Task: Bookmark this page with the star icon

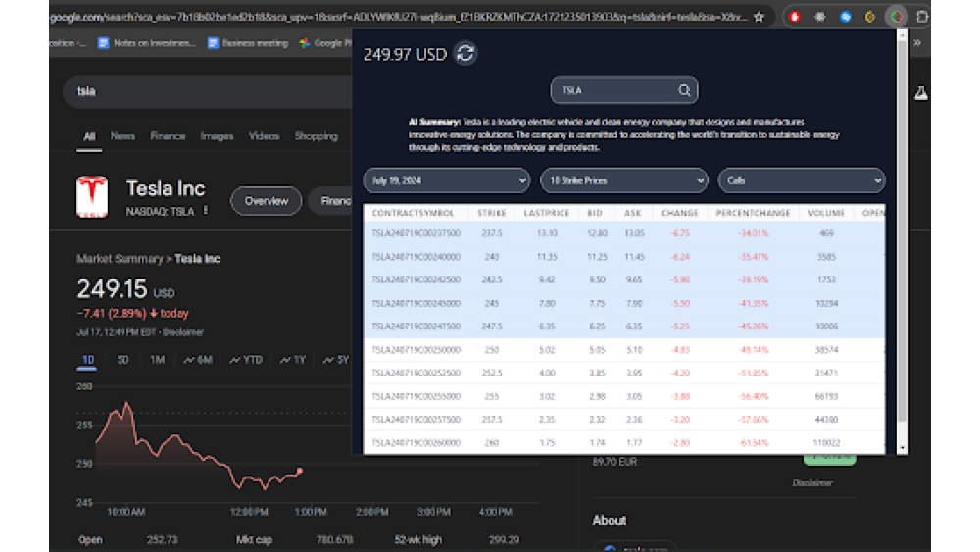Action: click(x=759, y=17)
